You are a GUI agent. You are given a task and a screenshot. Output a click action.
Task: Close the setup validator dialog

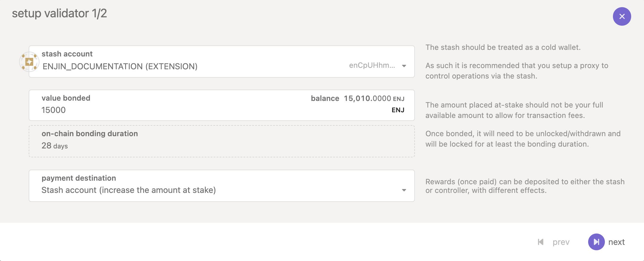click(x=622, y=16)
